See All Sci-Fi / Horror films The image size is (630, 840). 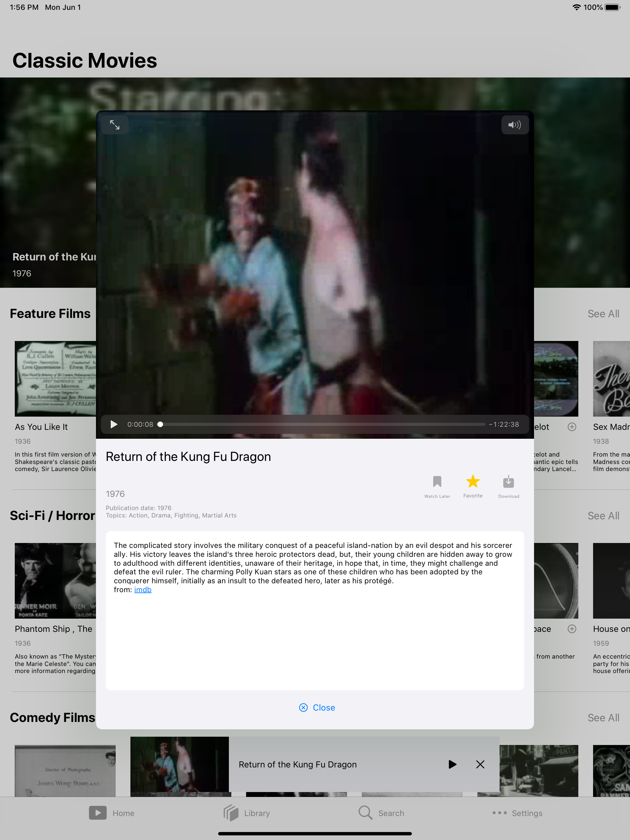tap(603, 516)
